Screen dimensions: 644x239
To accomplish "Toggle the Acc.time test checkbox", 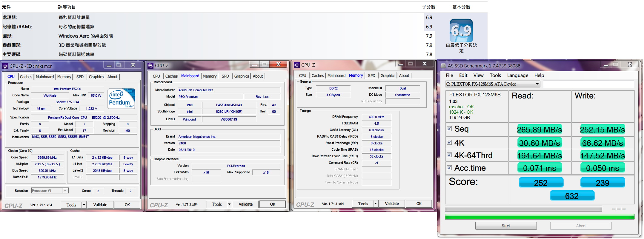I will click(449, 168).
